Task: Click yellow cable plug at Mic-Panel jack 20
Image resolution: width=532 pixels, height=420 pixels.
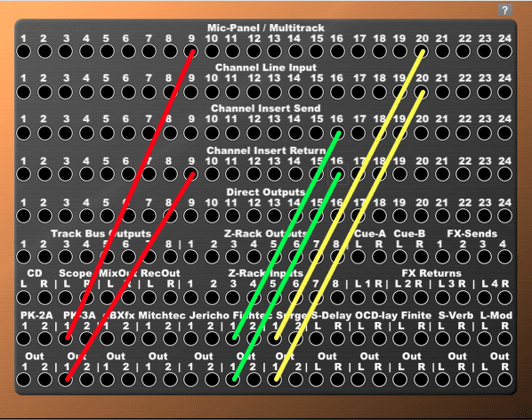Action: tap(422, 52)
